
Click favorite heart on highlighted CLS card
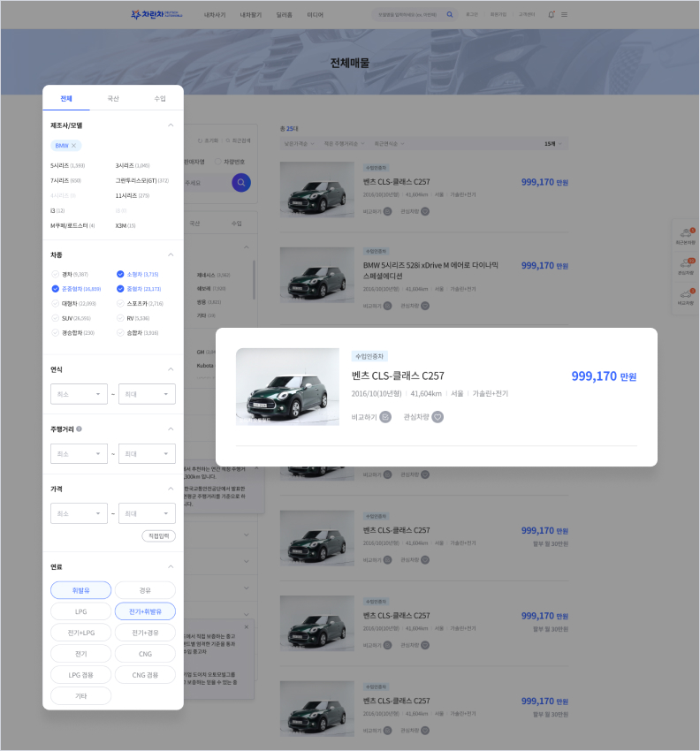[x=437, y=417]
